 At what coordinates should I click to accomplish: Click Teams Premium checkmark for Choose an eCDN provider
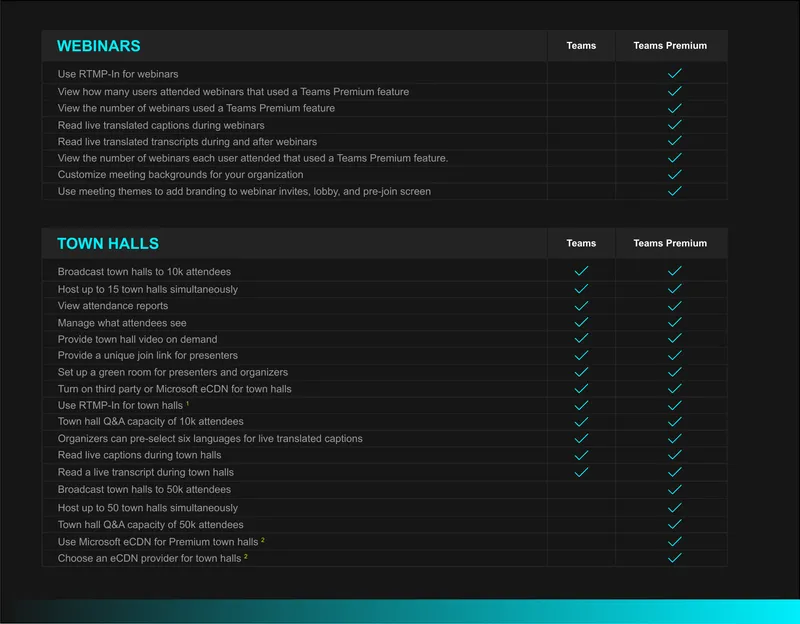click(x=674, y=558)
